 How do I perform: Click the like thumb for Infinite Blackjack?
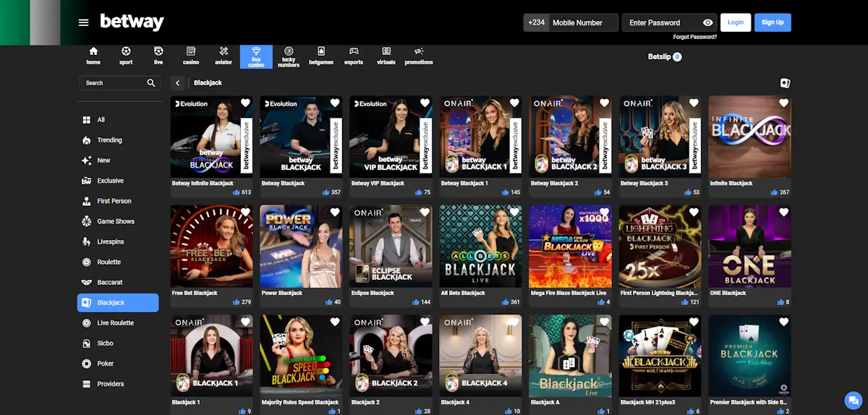pyautogui.click(x=775, y=192)
